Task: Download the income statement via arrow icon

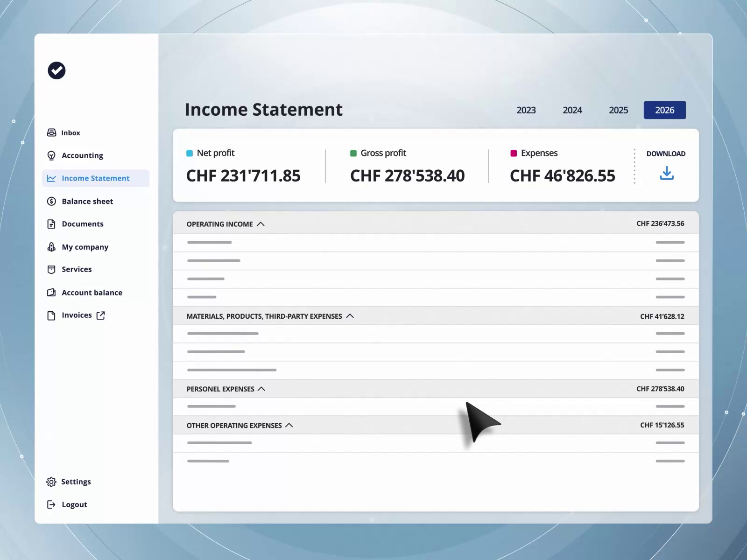Action: tap(667, 174)
